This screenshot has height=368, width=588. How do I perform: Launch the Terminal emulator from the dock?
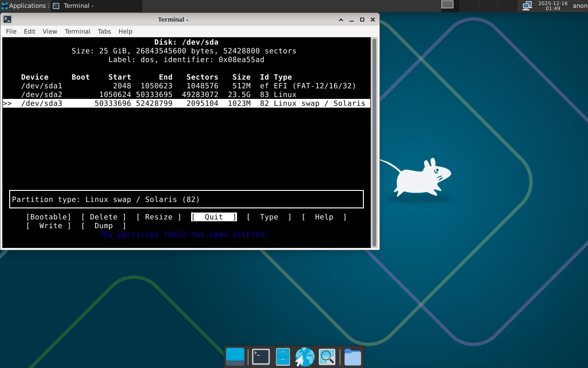point(260,357)
